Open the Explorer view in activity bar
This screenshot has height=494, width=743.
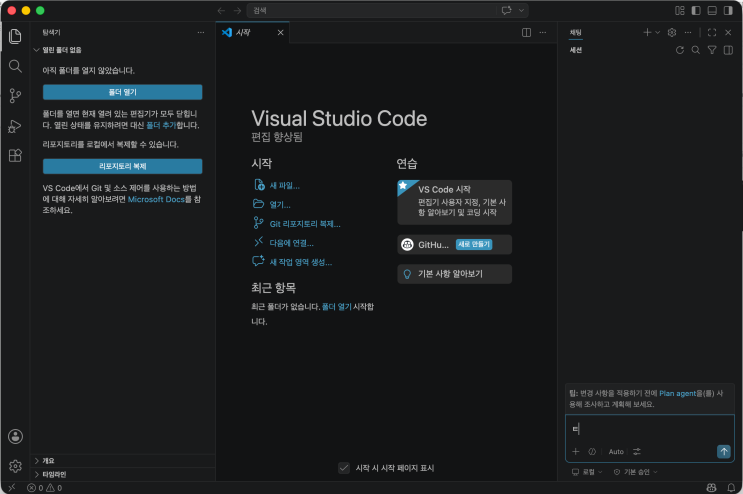click(x=15, y=36)
